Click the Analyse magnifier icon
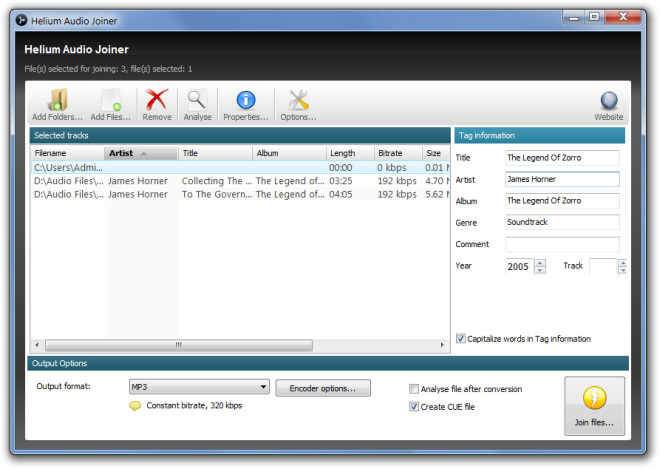Image resolution: width=660 pixels, height=469 pixels. click(x=197, y=100)
